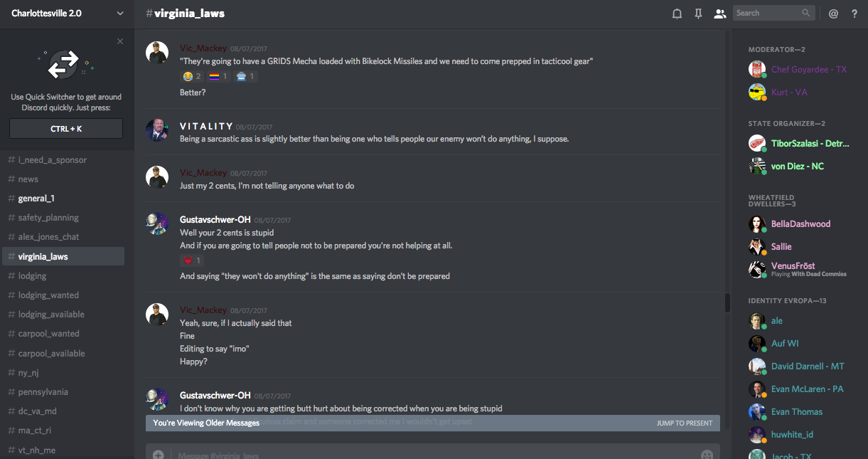
Task: Toggle the member list icon
Action: point(719,14)
